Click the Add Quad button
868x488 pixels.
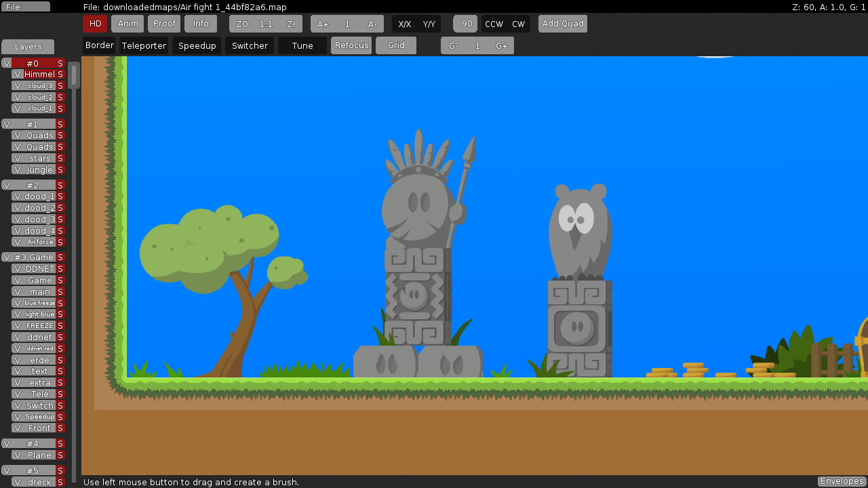[563, 24]
